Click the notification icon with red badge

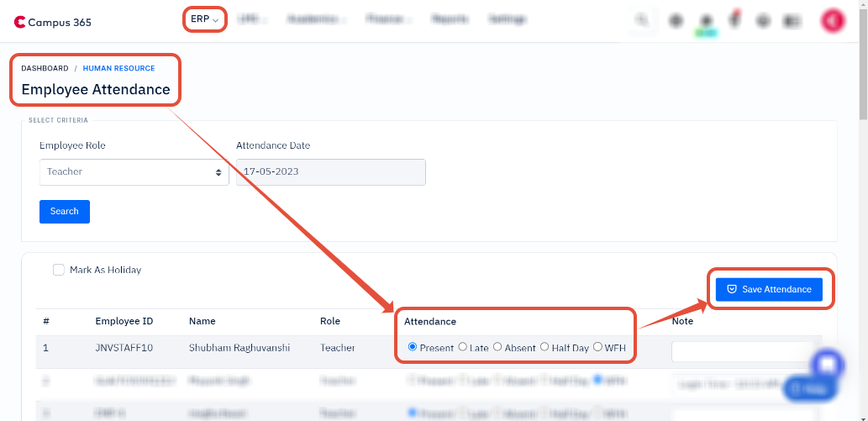734,20
